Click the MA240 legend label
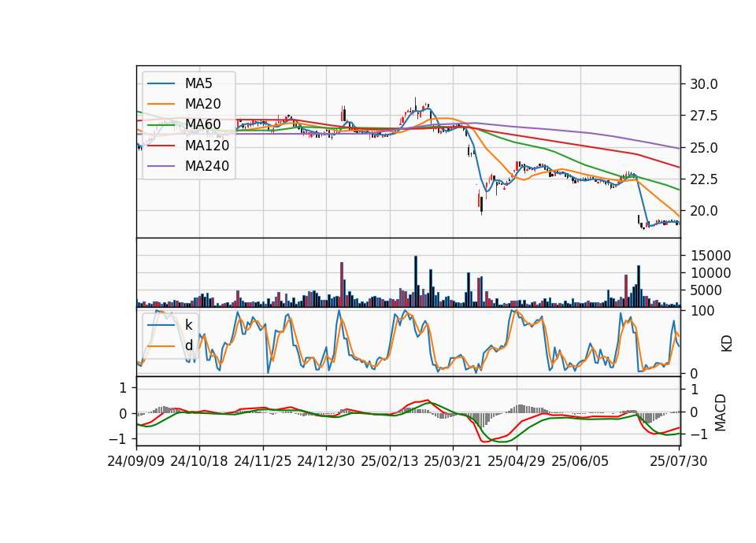Screen dimensions: 756x543 point(207,166)
